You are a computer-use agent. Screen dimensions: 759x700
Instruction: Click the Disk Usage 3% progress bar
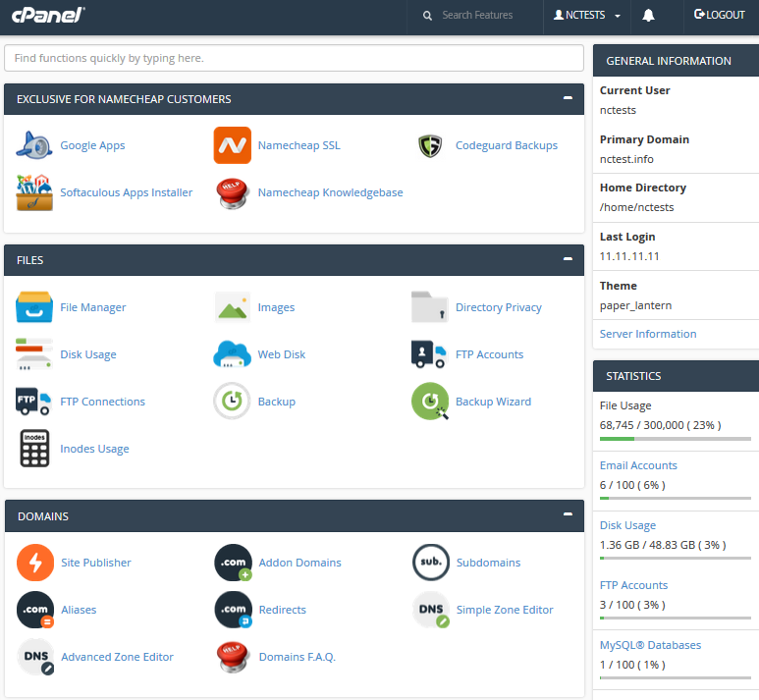coord(676,559)
